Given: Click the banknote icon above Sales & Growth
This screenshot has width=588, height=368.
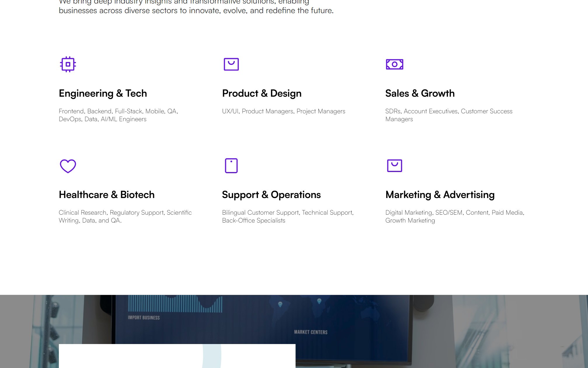Looking at the screenshot, I should (395, 64).
